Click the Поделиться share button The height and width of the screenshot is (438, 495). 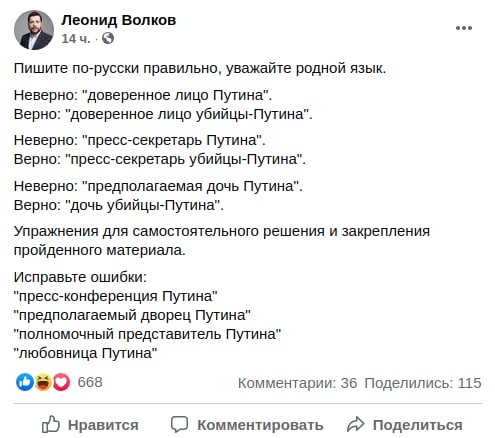point(404,425)
